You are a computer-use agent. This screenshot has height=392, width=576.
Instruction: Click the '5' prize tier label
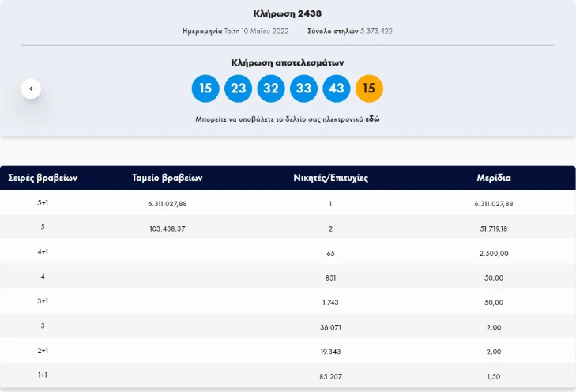[43, 228]
